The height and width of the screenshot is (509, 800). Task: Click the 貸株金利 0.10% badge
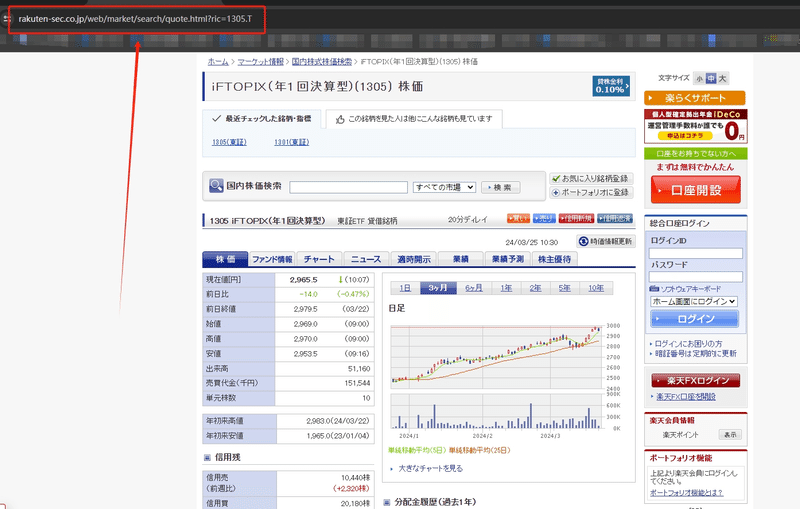(x=611, y=86)
